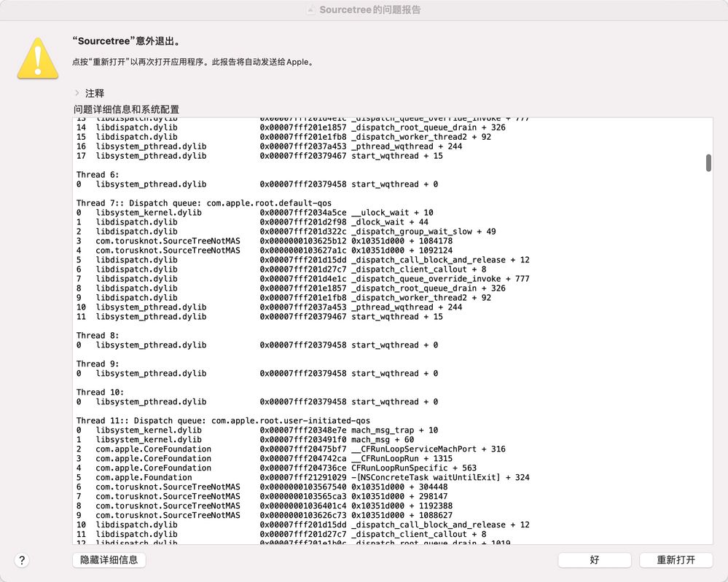
Task: Click the Thread 11 user-initiated-qos header line
Action: 223,420
